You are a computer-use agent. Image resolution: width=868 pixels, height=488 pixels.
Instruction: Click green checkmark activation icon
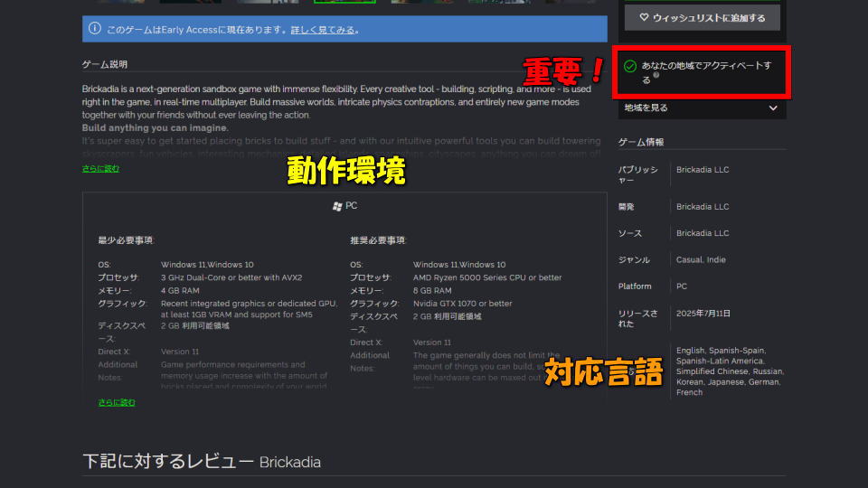[630, 66]
